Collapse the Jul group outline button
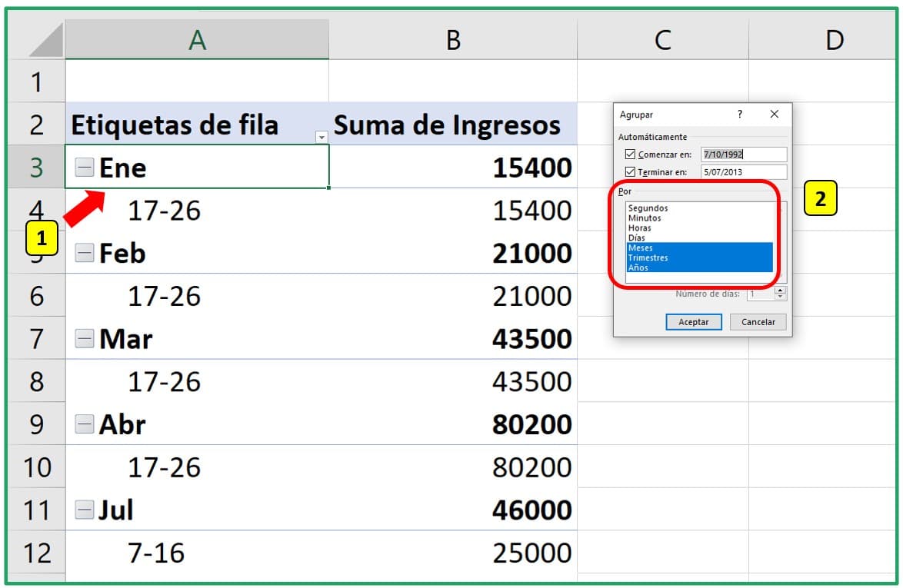Viewport: 903px width, 588px height. (x=85, y=509)
